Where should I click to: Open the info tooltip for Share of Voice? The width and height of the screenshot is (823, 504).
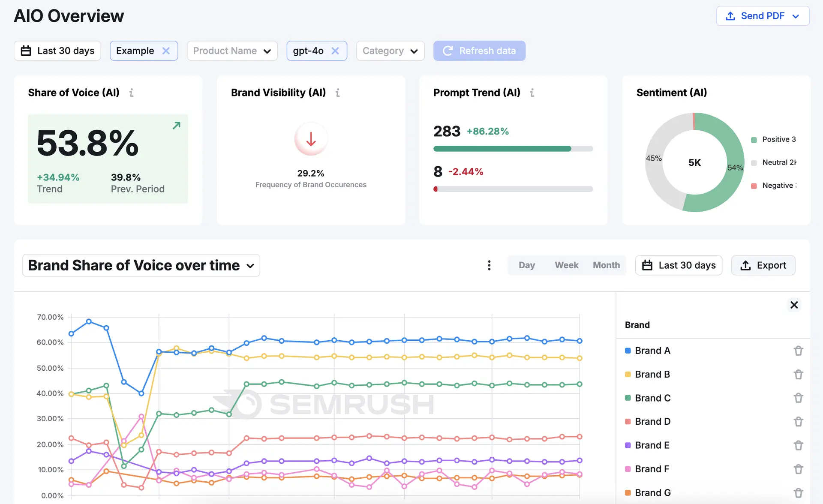pyautogui.click(x=132, y=92)
